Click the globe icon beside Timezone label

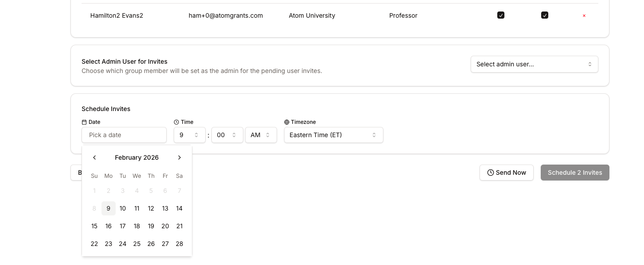(287, 122)
